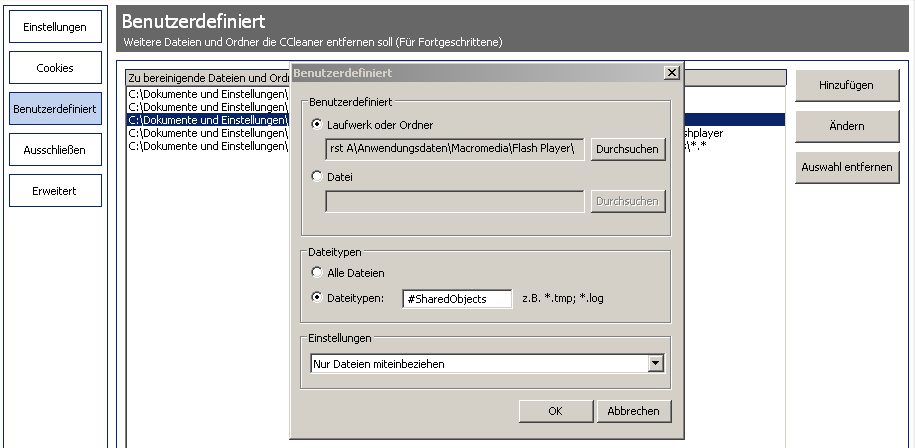The image size is (915, 448).
Task: Select the Laufwerk oder Ordner radio button
Action: (317, 124)
